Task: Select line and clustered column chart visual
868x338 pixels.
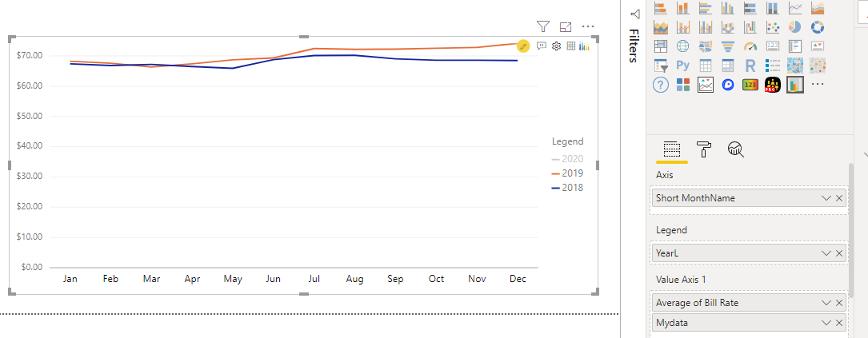Action: tap(706, 27)
